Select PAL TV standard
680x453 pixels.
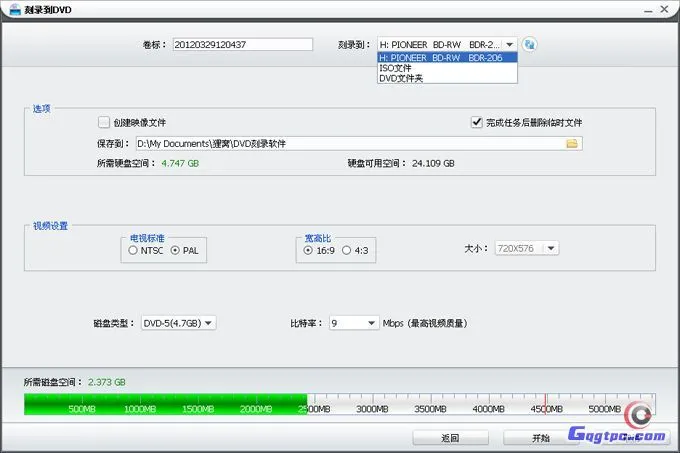[175, 251]
